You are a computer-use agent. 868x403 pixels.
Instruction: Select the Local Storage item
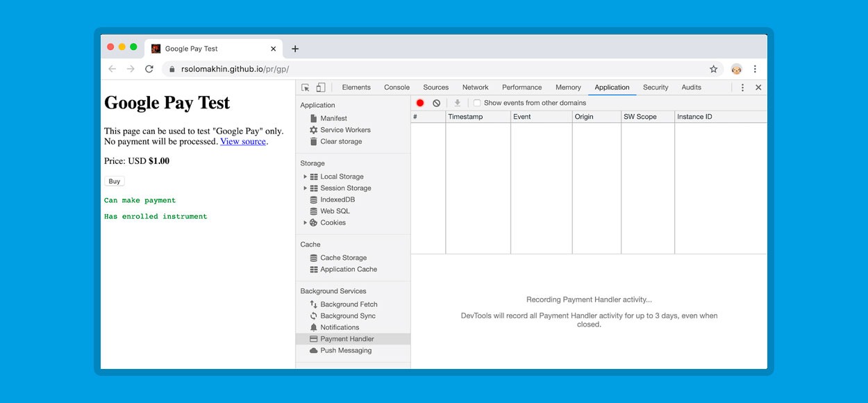point(342,176)
